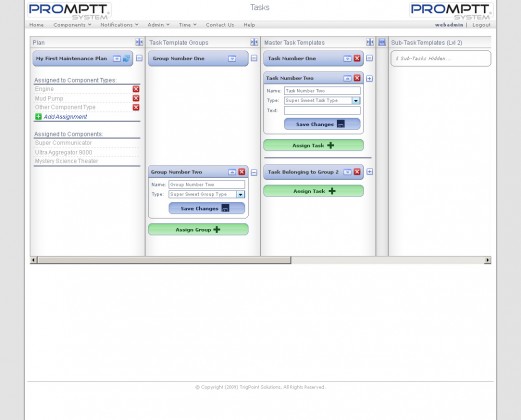Click the Help menu item
The height and width of the screenshot is (420, 521).
pyautogui.click(x=249, y=25)
